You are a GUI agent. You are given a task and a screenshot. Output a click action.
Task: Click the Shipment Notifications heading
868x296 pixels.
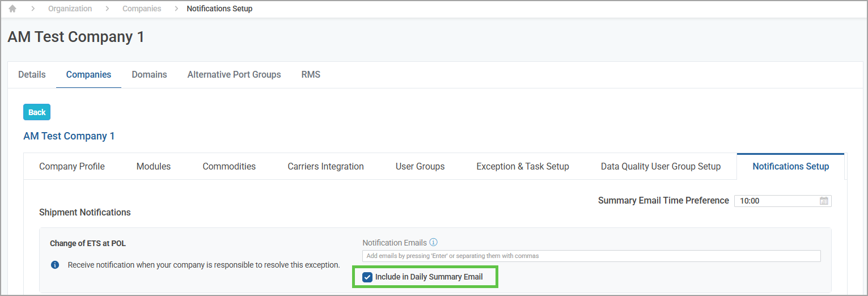click(x=85, y=212)
